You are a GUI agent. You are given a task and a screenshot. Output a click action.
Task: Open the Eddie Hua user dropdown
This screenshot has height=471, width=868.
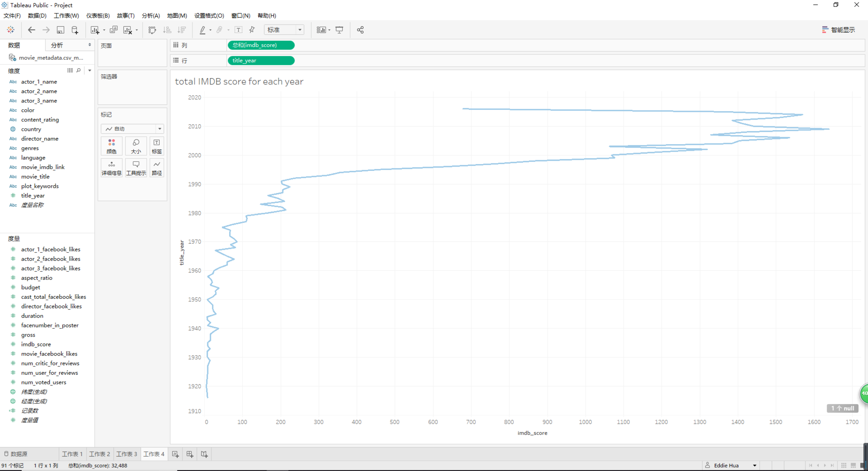tap(754, 465)
